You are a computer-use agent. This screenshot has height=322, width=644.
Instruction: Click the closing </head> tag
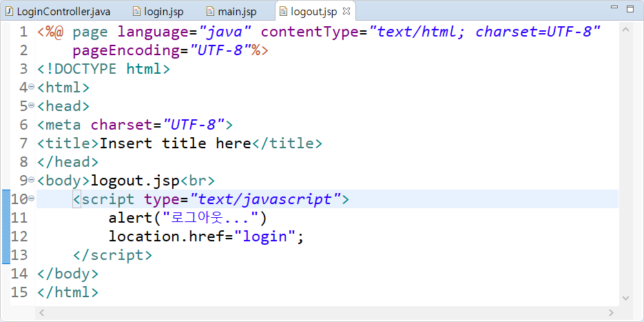[x=67, y=161]
